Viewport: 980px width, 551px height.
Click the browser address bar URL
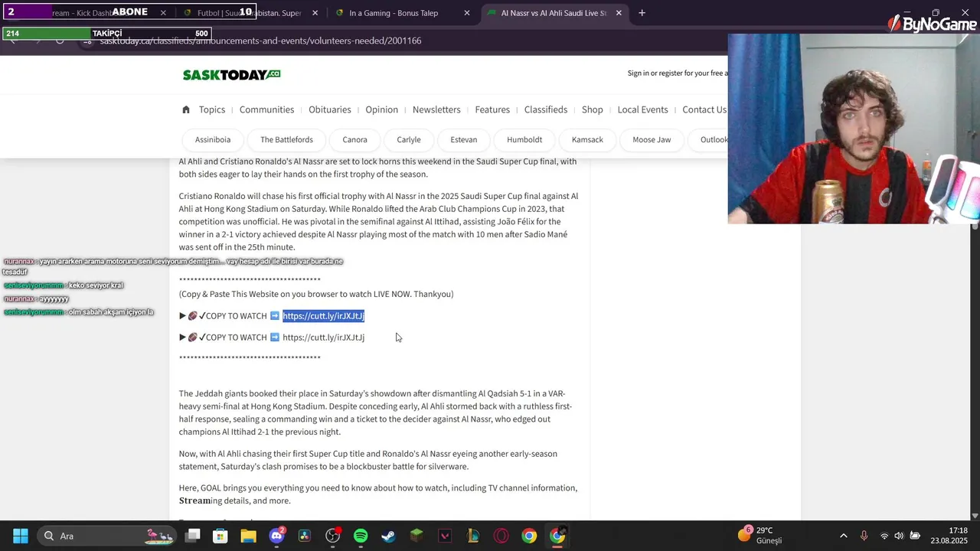click(260, 41)
